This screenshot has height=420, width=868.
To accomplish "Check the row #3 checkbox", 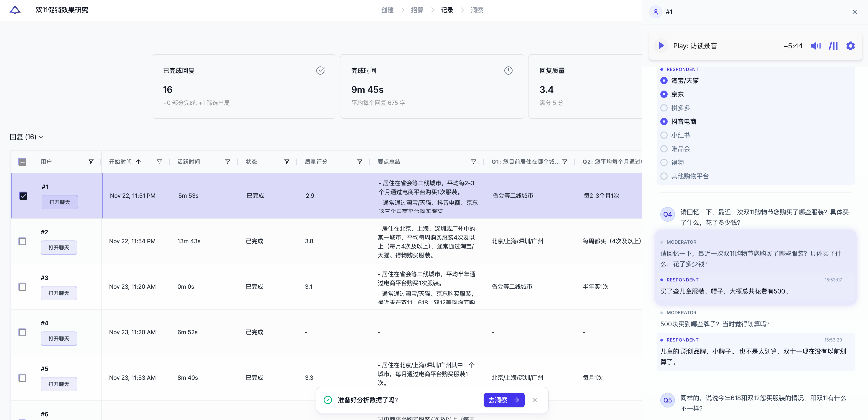I will [22, 287].
